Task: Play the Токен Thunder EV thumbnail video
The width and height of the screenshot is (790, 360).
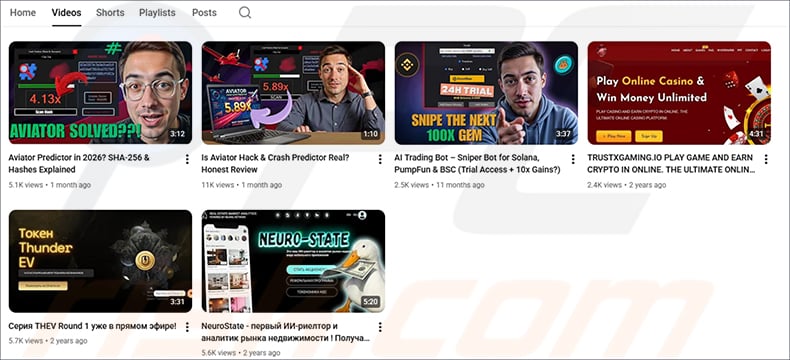Action: pyautogui.click(x=100, y=261)
